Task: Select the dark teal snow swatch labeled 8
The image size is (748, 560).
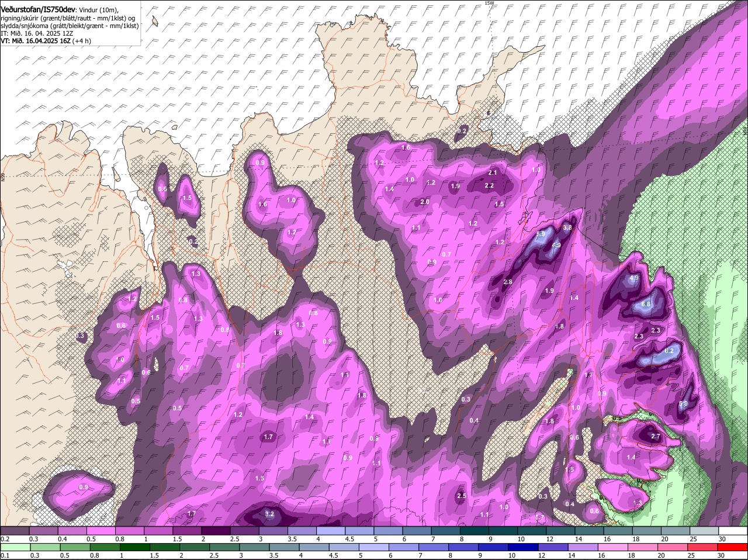Action: 475,531
